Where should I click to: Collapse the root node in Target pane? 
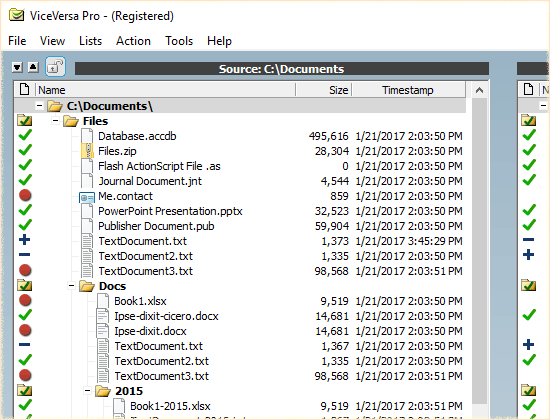[543, 106]
